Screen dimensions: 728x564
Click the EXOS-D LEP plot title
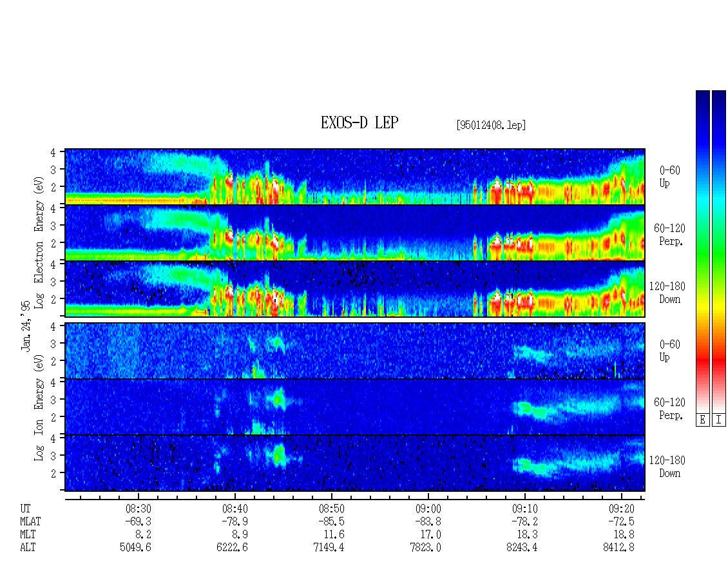[359, 123]
